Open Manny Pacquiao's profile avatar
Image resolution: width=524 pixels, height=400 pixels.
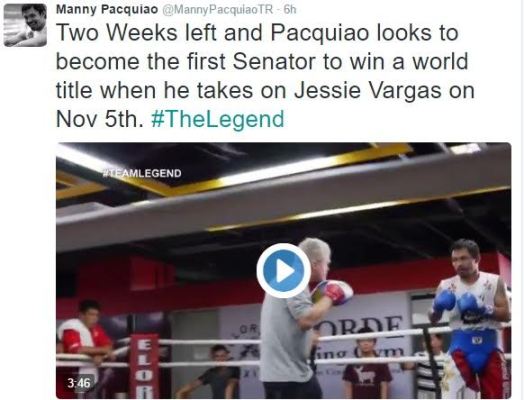(x=25, y=25)
